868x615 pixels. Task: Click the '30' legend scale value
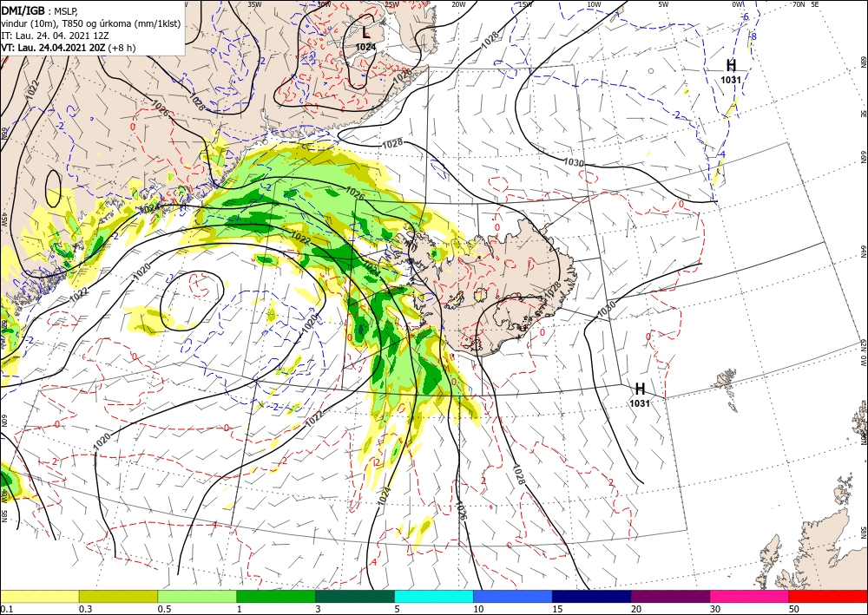pos(716,609)
